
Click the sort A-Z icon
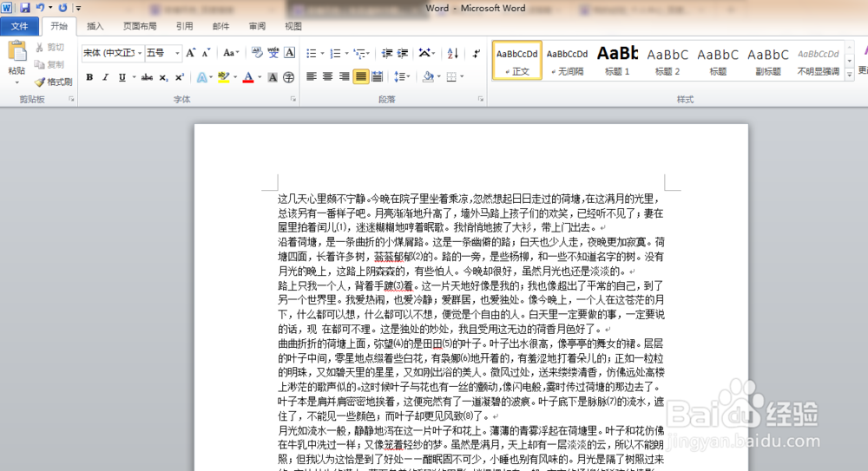tap(453, 53)
